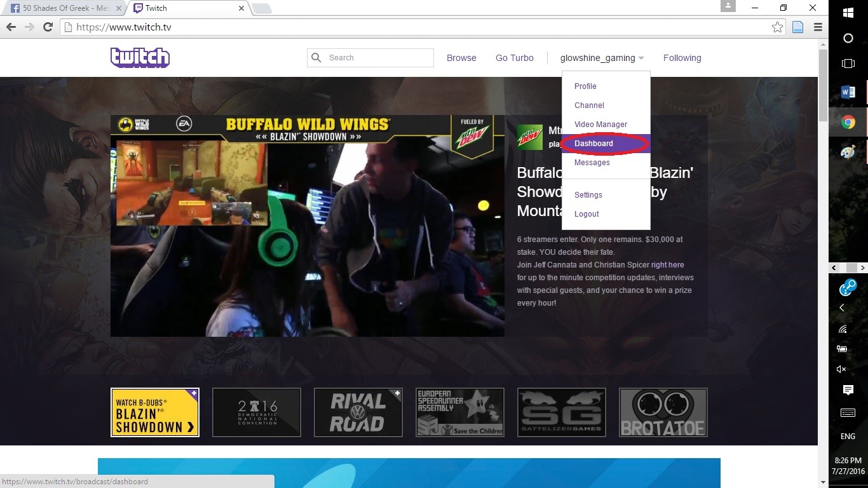Select the 2016 Democratic National Convention thumbnail
868x488 pixels.
pos(257,412)
